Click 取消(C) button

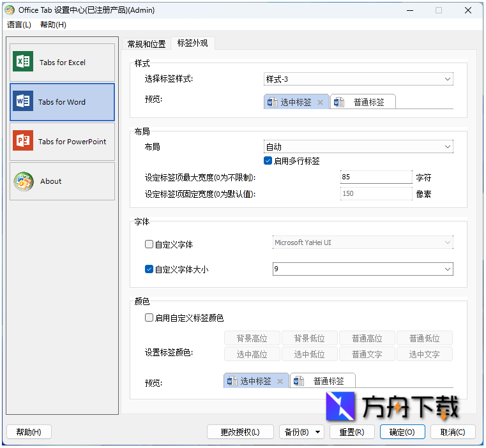point(453,432)
